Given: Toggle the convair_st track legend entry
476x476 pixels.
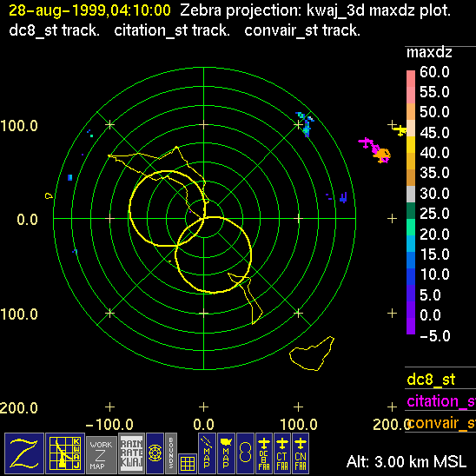Looking at the screenshot, I should coord(441,423).
